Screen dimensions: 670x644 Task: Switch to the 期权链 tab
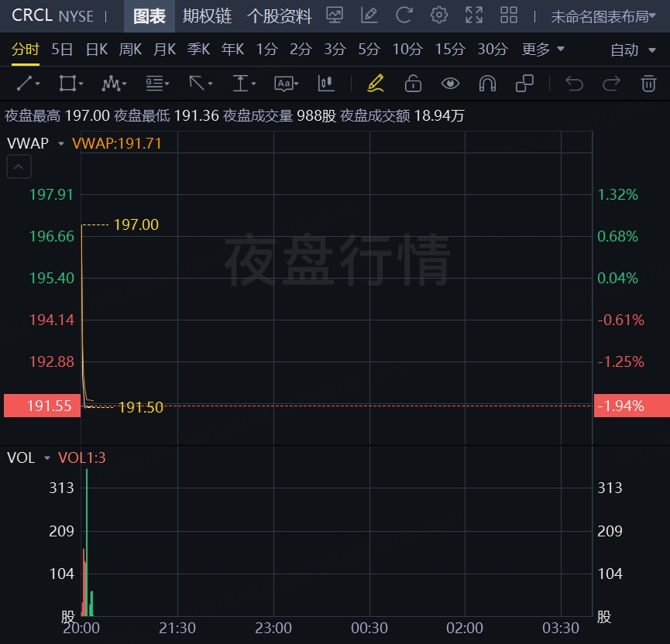tap(207, 16)
